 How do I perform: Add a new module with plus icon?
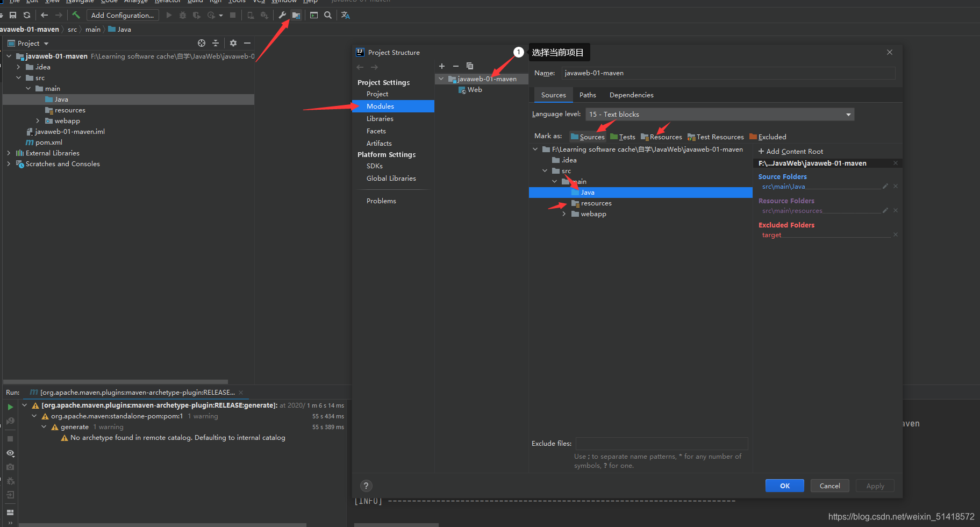pos(442,66)
